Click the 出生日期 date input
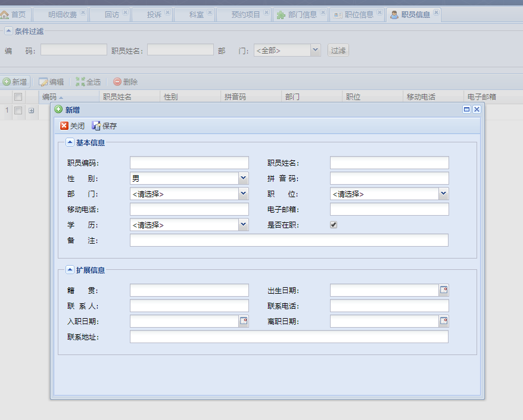Viewport: 523px width, 420px height. click(x=385, y=290)
